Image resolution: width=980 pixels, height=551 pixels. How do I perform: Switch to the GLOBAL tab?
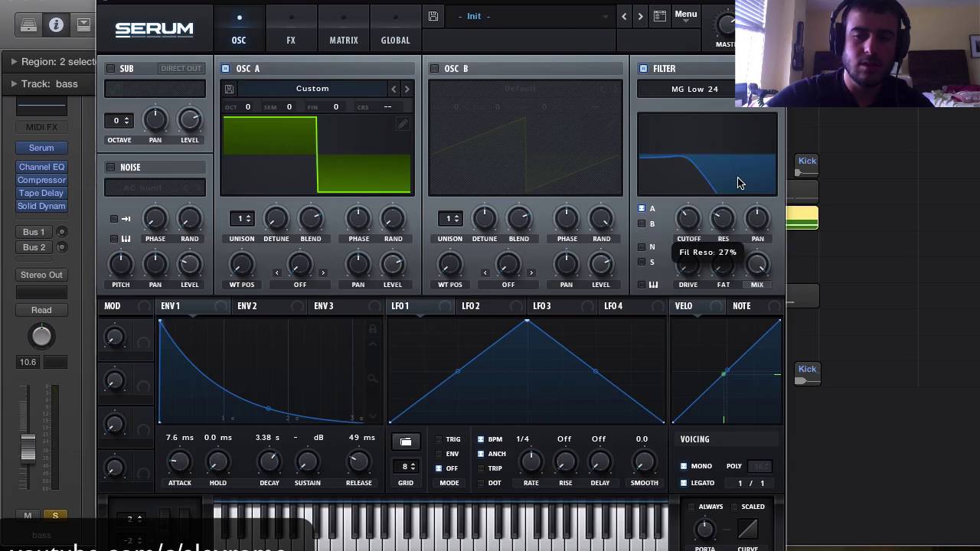[x=396, y=29]
